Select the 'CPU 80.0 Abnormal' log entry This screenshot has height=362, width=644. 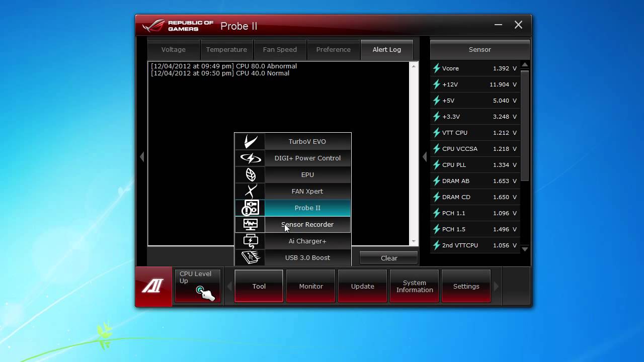(224, 66)
